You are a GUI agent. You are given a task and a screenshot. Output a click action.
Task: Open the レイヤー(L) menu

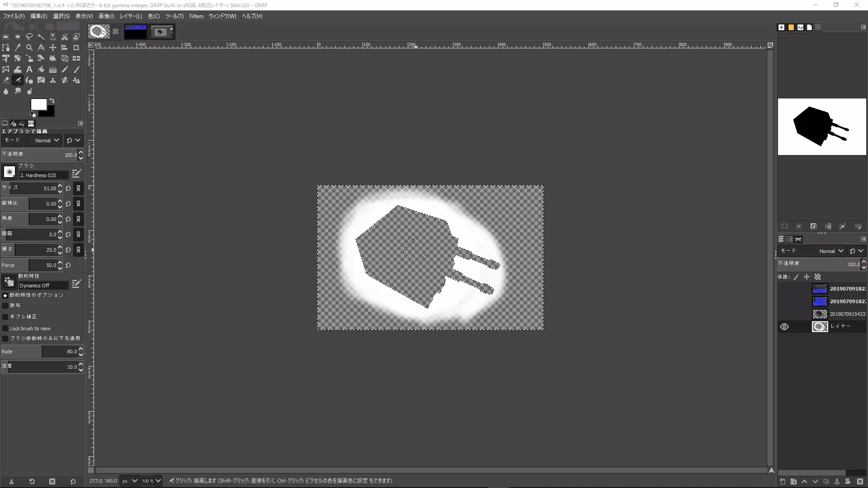pyautogui.click(x=131, y=16)
